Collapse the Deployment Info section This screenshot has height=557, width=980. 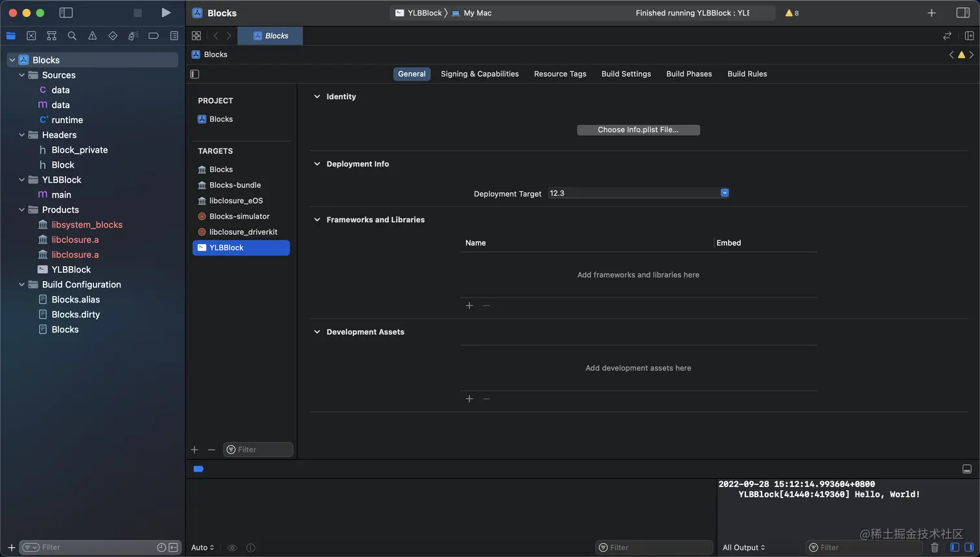click(317, 164)
